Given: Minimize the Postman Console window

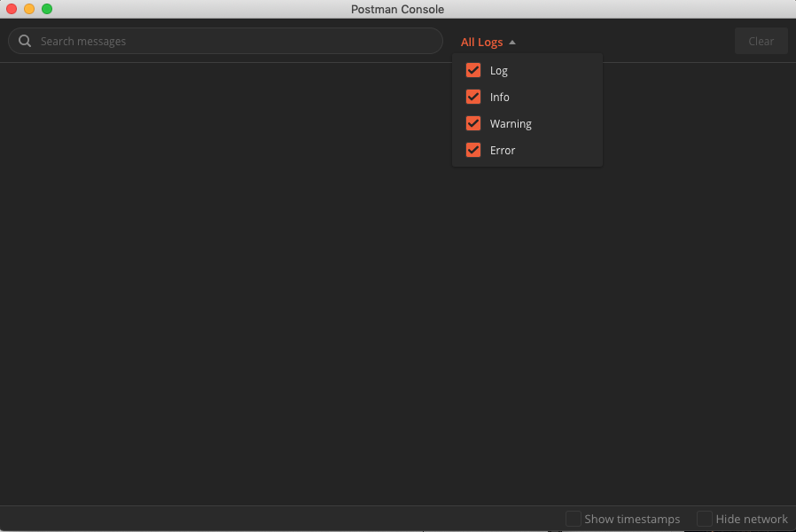Looking at the screenshot, I should tap(29, 9).
